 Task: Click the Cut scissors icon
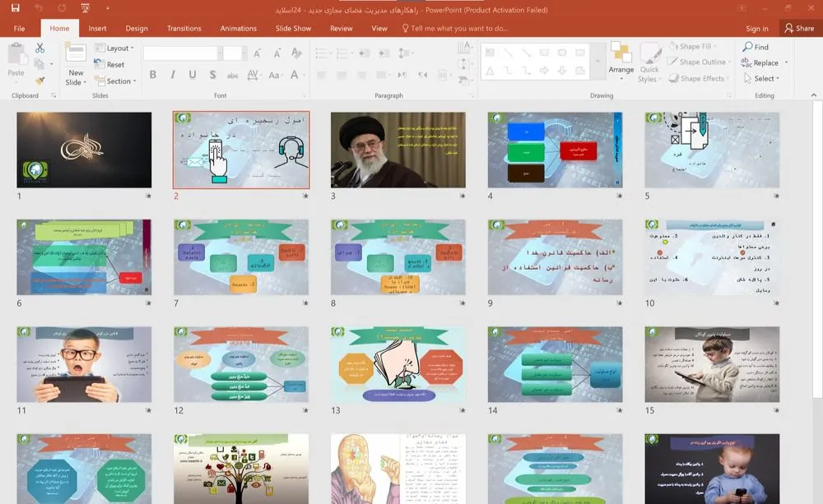[x=40, y=49]
